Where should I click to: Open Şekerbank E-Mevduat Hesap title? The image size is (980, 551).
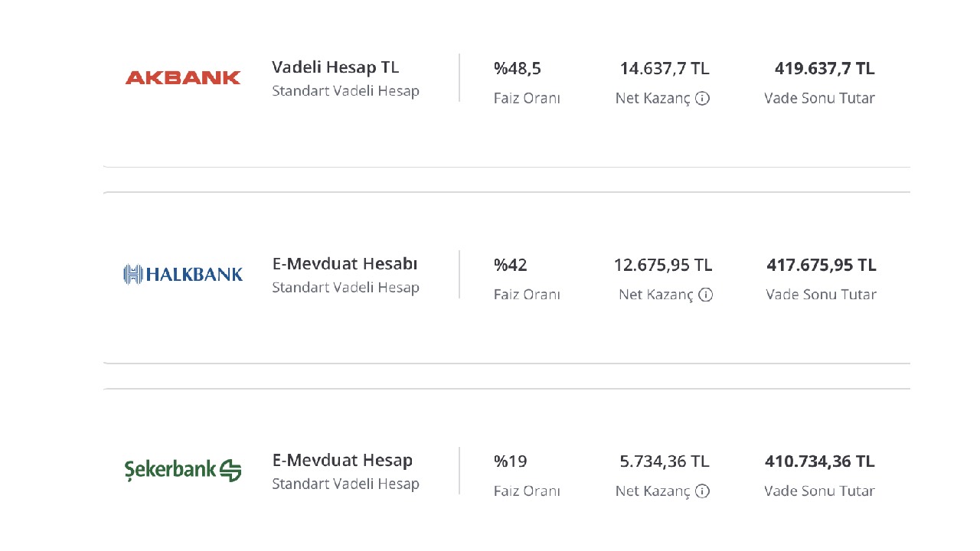point(342,461)
